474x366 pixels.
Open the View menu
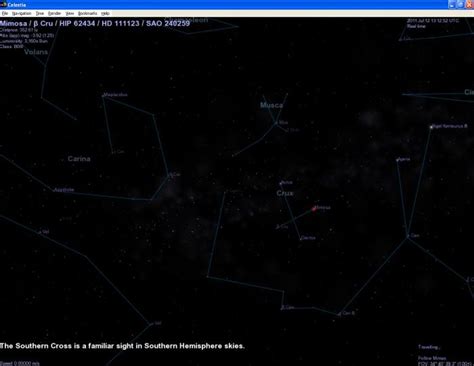point(70,13)
